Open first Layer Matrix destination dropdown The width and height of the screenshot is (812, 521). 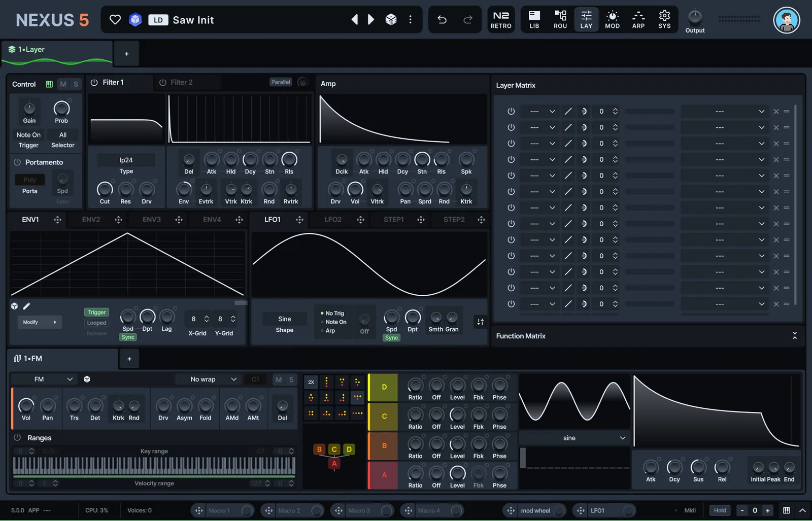coord(724,111)
